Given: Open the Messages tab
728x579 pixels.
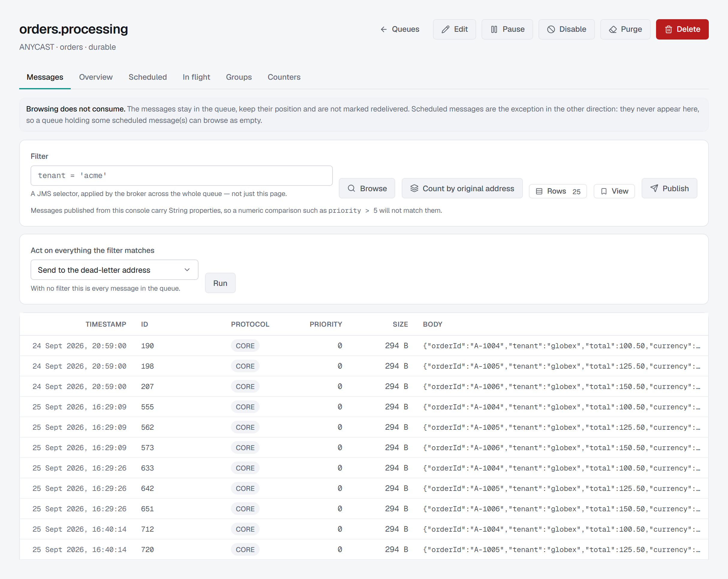Looking at the screenshot, I should [x=45, y=77].
